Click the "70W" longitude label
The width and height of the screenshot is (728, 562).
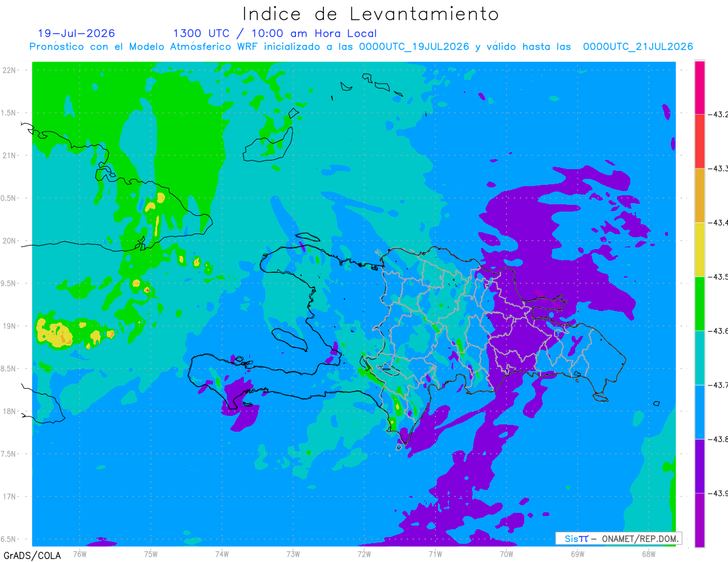click(507, 554)
